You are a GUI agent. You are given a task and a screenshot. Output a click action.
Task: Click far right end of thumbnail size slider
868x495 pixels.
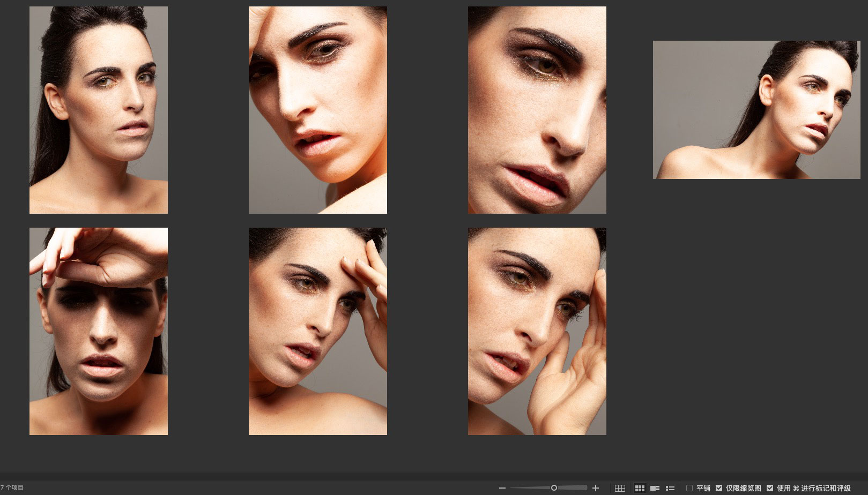585,487
